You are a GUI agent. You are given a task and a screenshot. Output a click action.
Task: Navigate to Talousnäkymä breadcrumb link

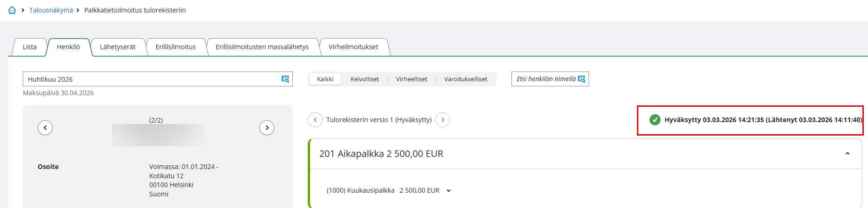[x=51, y=10]
